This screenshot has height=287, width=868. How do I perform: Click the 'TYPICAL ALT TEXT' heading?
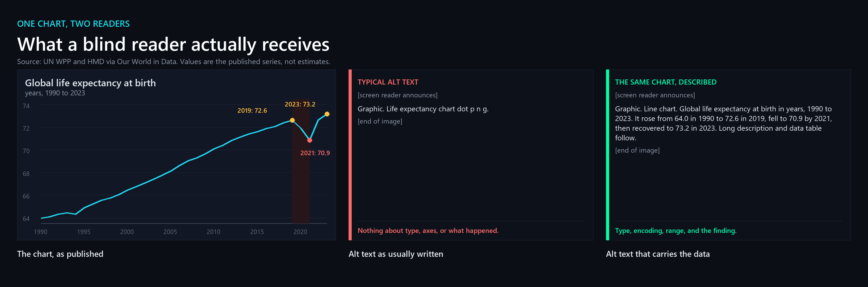(388, 82)
